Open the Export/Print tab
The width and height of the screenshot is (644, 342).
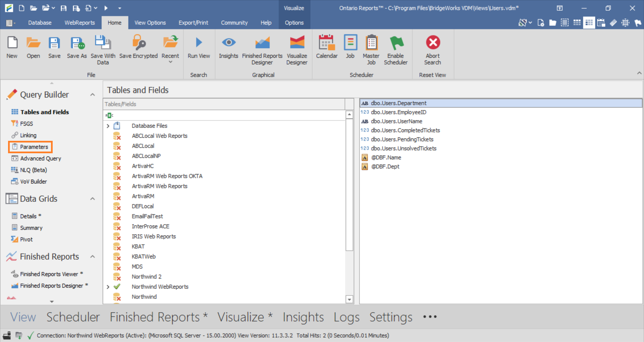click(x=193, y=23)
